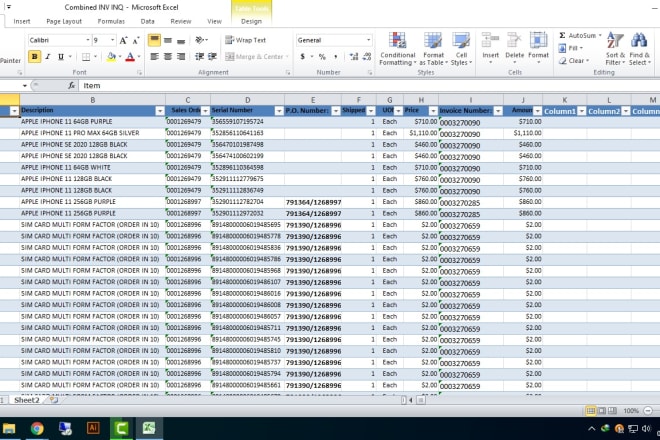Click Zoom Out minus button
Image resolution: width=660 pixels, height=440 pixels.
648,411
